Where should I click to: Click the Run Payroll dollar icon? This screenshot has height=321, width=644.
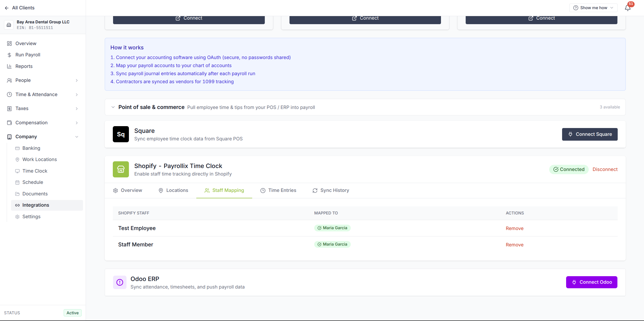[9, 55]
